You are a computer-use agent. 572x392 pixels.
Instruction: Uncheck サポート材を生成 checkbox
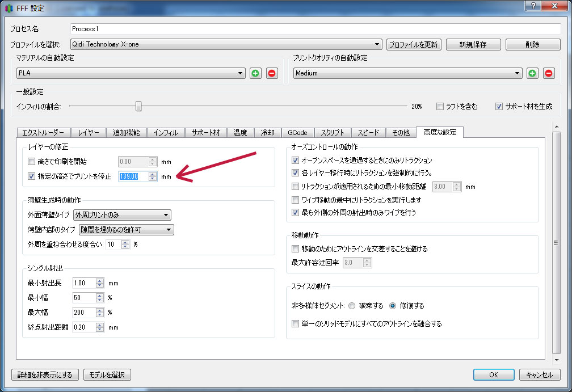pos(499,106)
